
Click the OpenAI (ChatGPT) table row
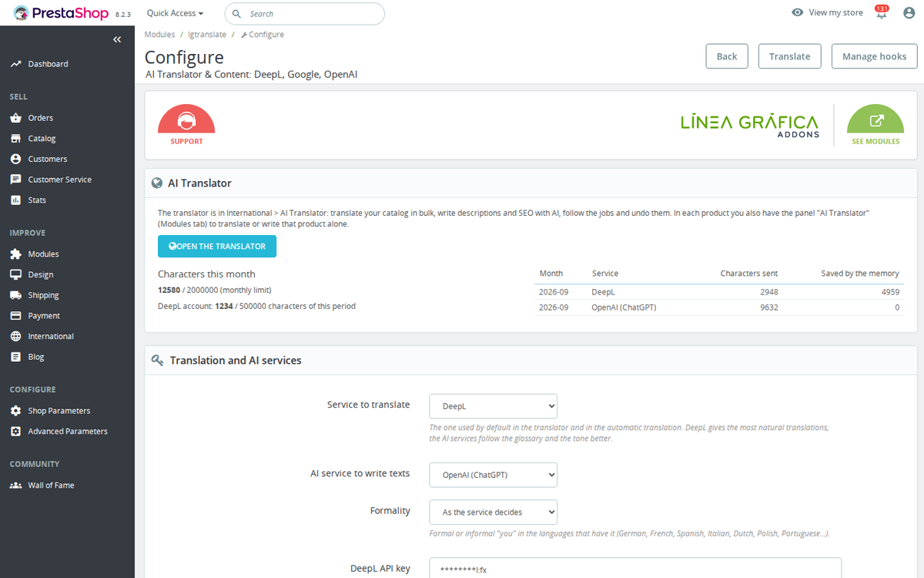pos(719,307)
